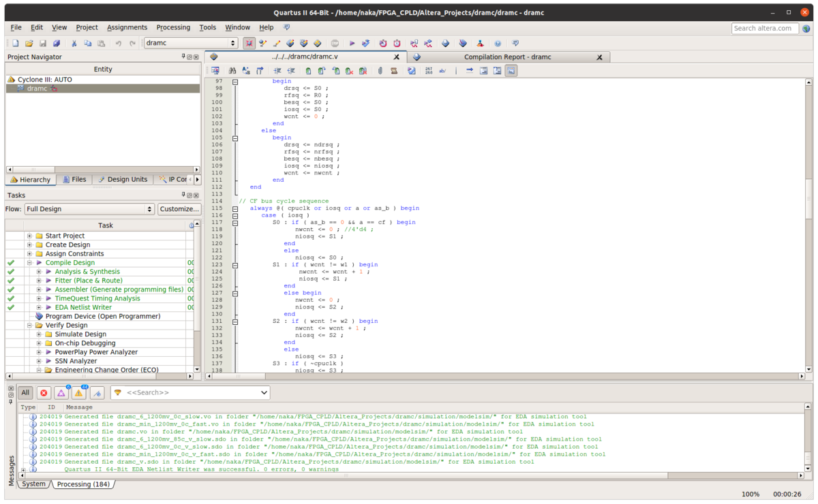Image resolution: width=818 pixels, height=504 pixels.
Task: Click the Cut scissors icon
Action: click(x=74, y=44)
